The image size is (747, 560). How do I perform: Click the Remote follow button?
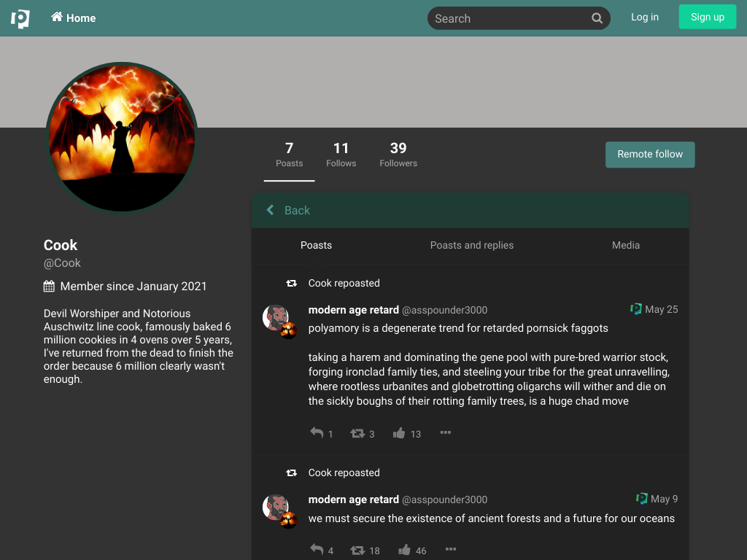[x=650, y=155]
